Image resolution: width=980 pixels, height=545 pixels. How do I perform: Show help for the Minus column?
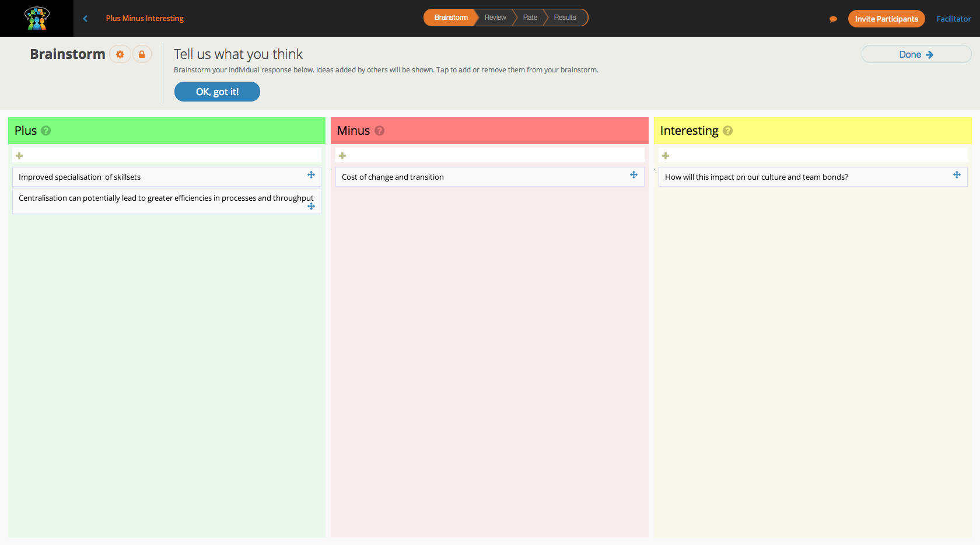click(379, 131)
